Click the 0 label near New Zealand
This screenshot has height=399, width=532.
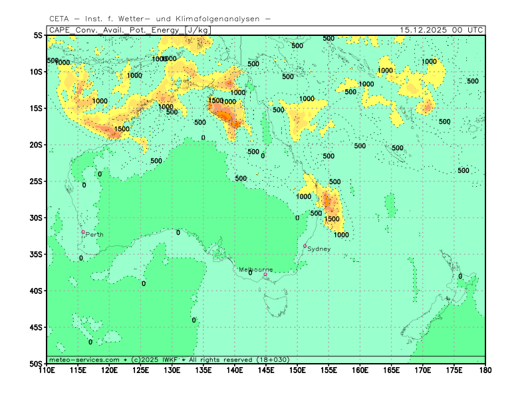click(x=460, y=276)
